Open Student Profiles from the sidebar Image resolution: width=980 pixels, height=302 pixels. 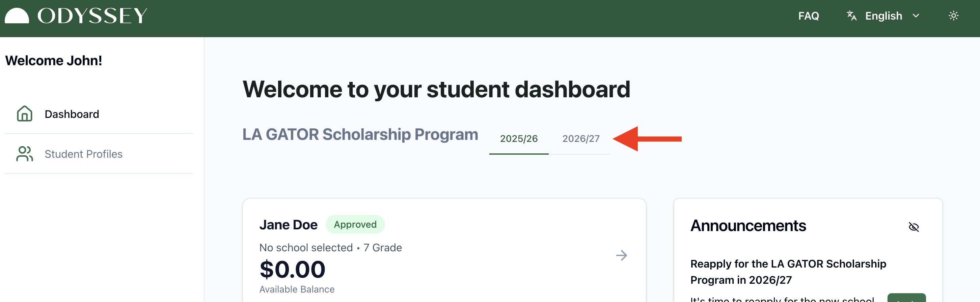point(84,154)
